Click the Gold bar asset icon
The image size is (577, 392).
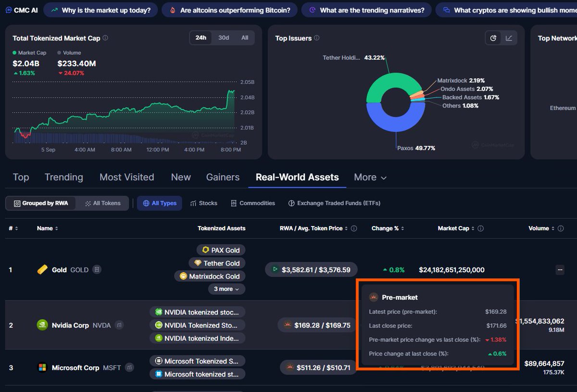click(x=42, y=270)
